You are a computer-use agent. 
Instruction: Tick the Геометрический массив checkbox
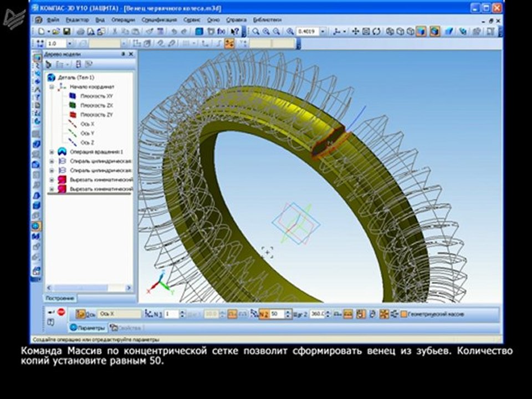point(404,314)
